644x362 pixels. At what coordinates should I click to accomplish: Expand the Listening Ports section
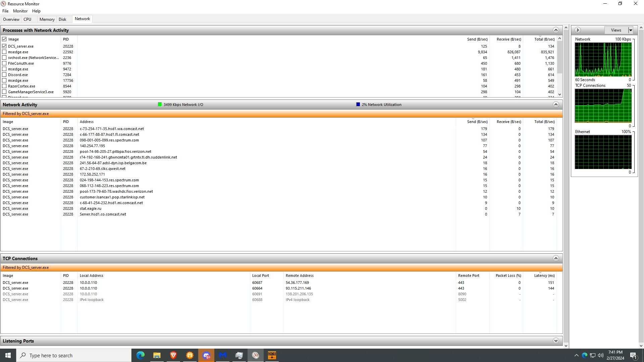556,341
